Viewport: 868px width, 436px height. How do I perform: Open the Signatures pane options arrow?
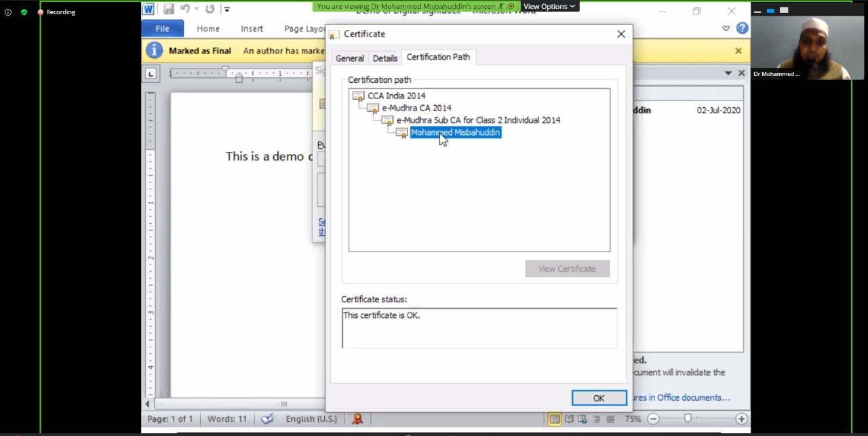(728, 73)
